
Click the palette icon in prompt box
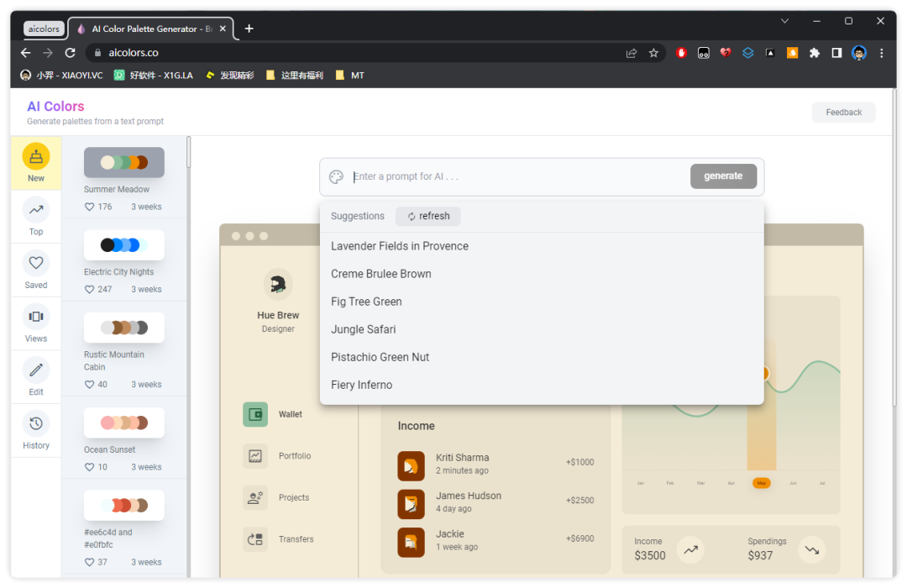[x=336, y=176]
